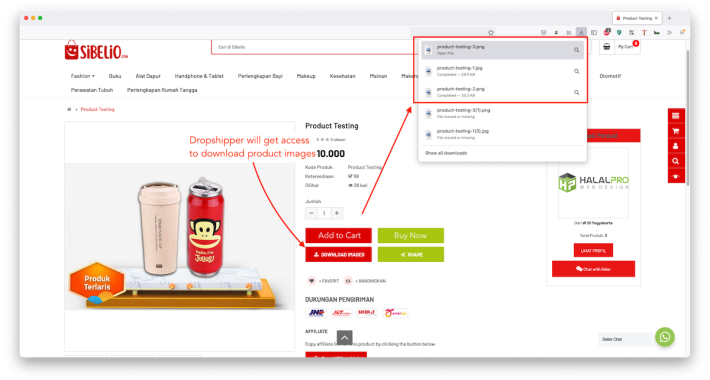This screenshot has height=380, width=710.
Task: Select missing file product-testing-3(1).png
Action: pos(503,113)
